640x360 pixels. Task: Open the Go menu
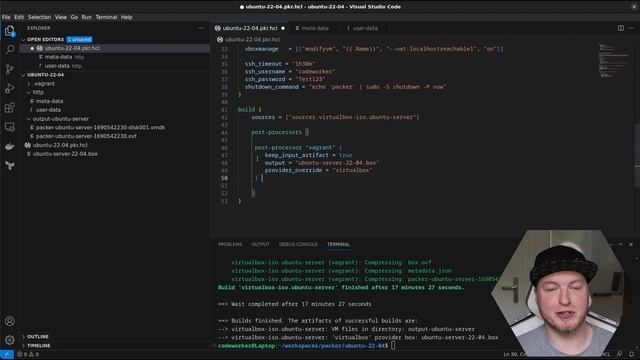[x=74, y=17]
